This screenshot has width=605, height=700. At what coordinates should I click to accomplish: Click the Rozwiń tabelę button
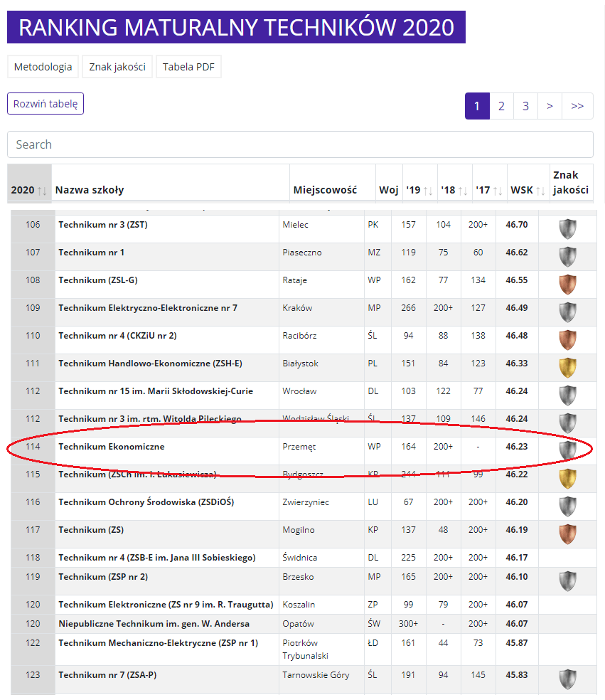click(x=45, y=104)
